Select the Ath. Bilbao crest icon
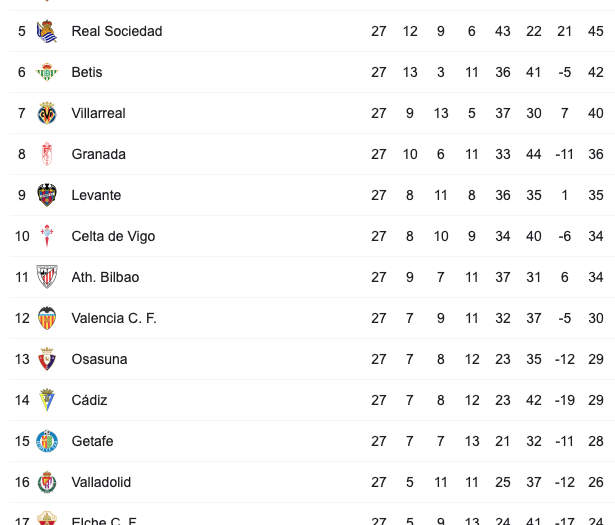Viewport: 615px width, 525px height. (47, 277)
